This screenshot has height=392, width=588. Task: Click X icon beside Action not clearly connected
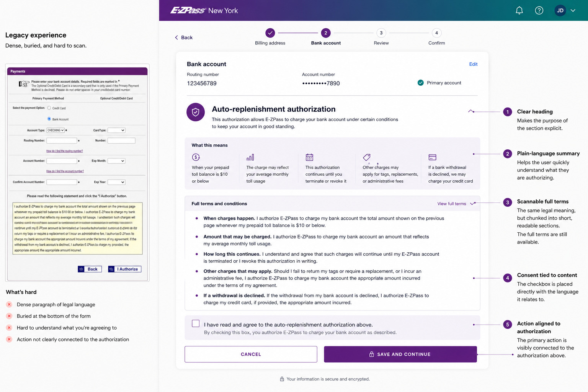click(9, 339)
